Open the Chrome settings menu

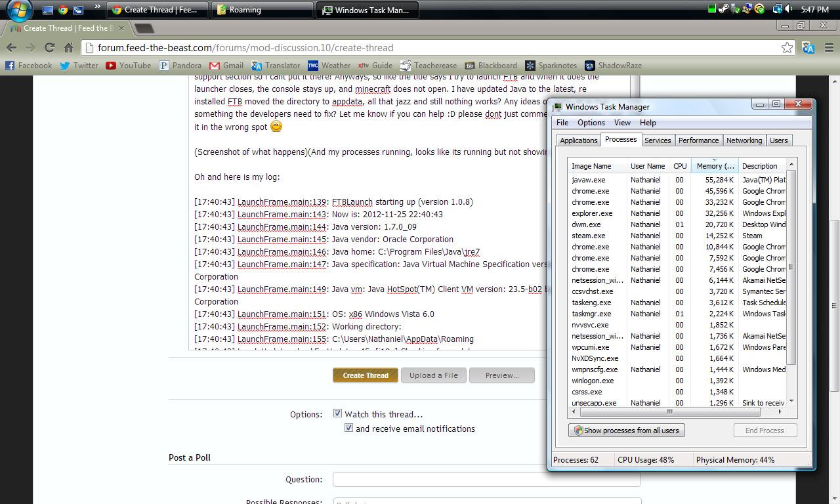[x=829, y=47]
